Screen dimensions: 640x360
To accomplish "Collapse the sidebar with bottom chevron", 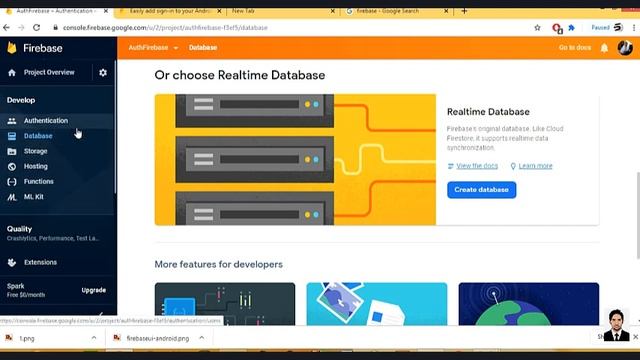I will pos(101,314).
